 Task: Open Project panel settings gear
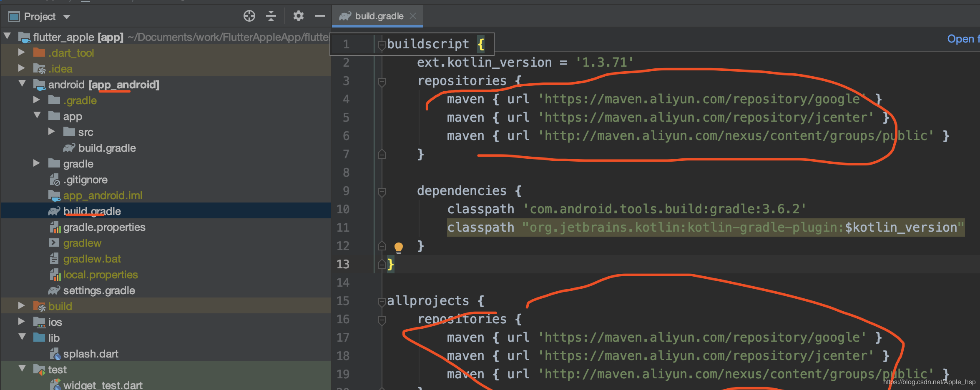[x=298, y=16]
